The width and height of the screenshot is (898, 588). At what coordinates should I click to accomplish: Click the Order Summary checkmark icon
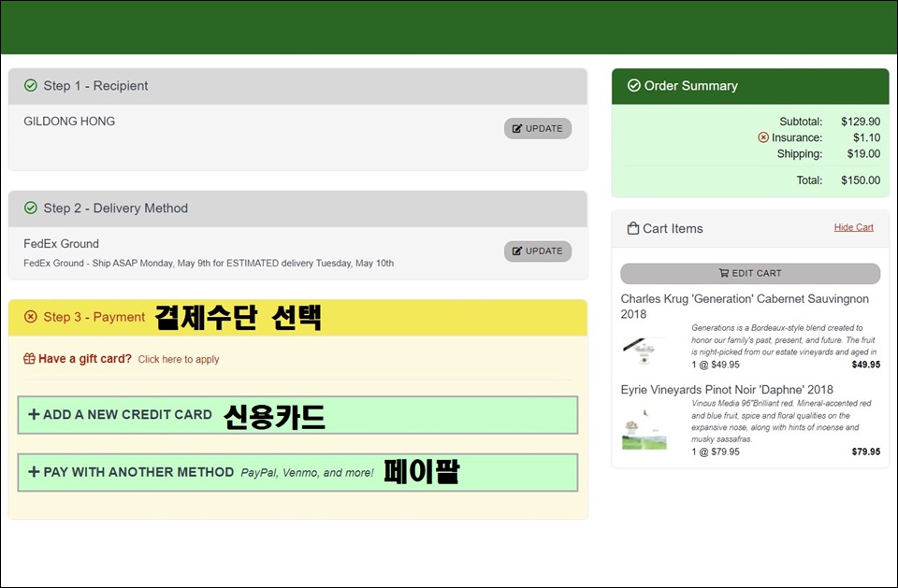633,85
